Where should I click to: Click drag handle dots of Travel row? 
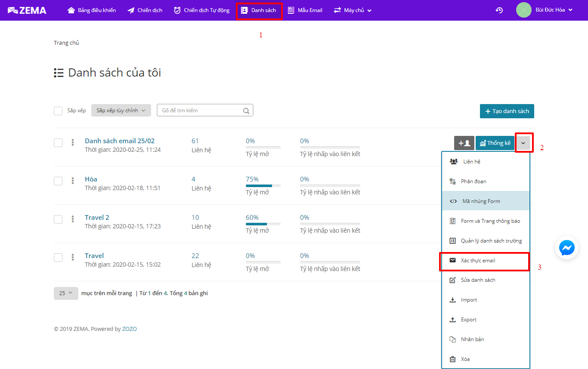(73, 257)
